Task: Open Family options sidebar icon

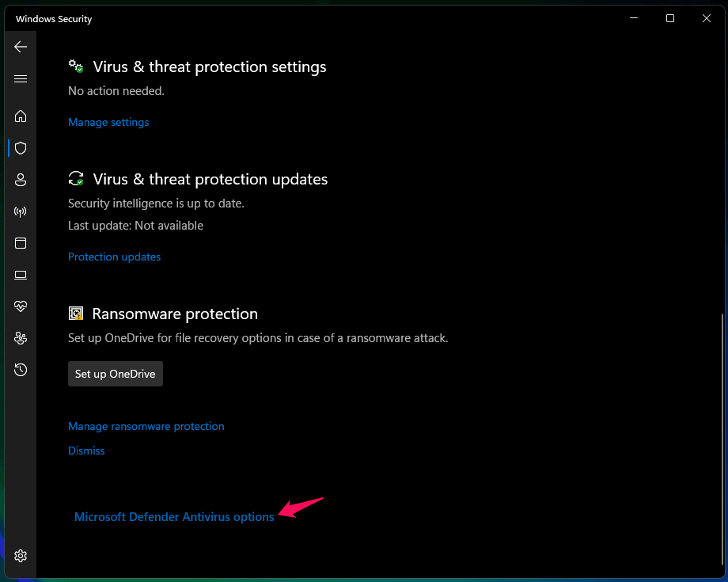Action: tap(21, 338)
